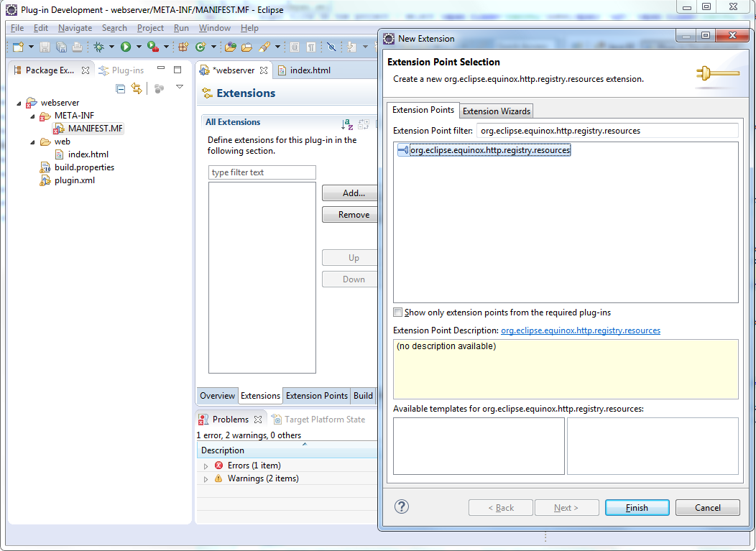Toggle Link with Editor icon

[x=137, y=88]
